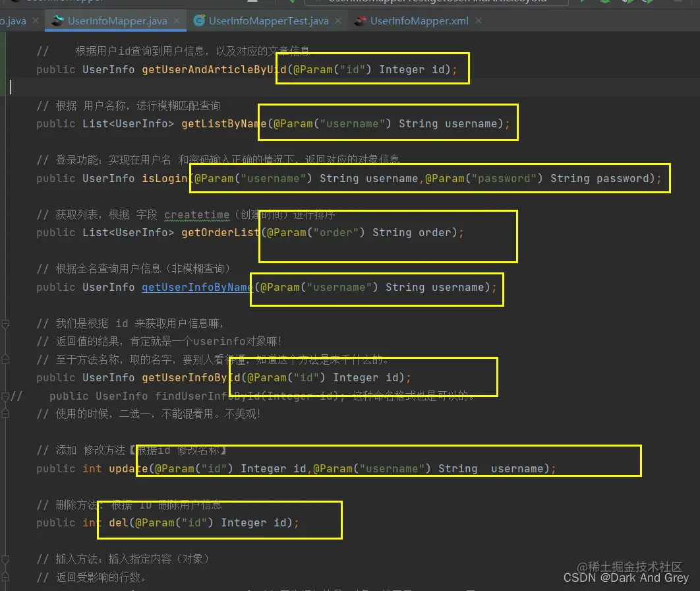Open the UserInfoMapper.xml tab
The height and width of the screenshot is (591, 700).
pos(419,21)
